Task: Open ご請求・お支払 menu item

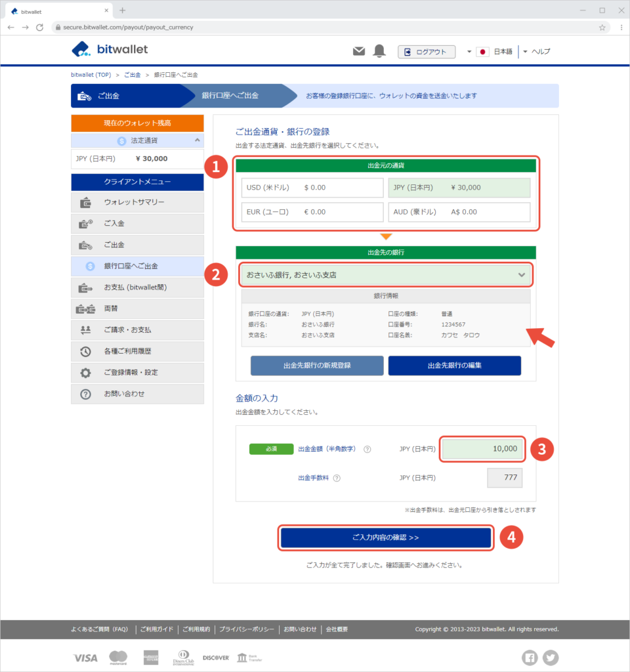Action: (137, 330)
